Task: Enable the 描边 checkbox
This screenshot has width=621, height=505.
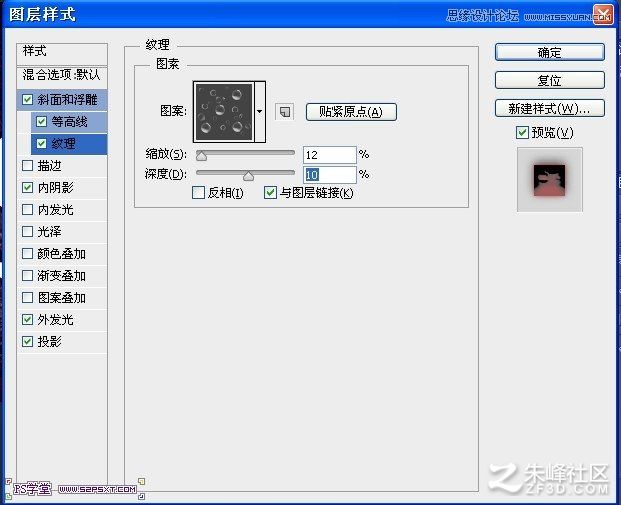Action: point(27,166)
